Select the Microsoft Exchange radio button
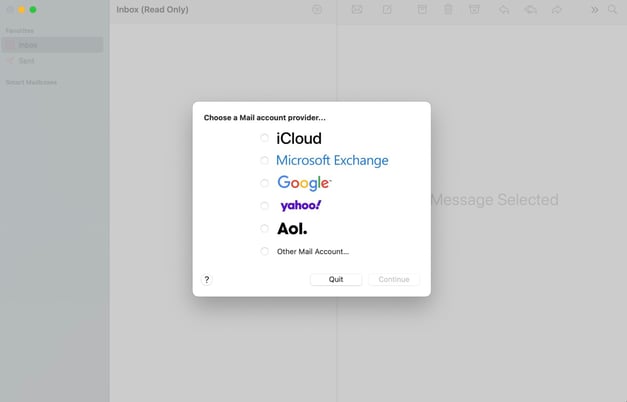The image size is (627, 402). tap(264, 160)
